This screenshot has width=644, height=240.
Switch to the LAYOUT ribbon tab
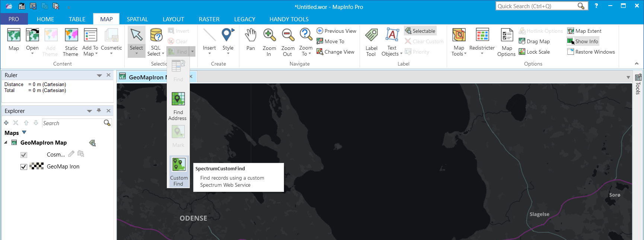pos(173,19)
